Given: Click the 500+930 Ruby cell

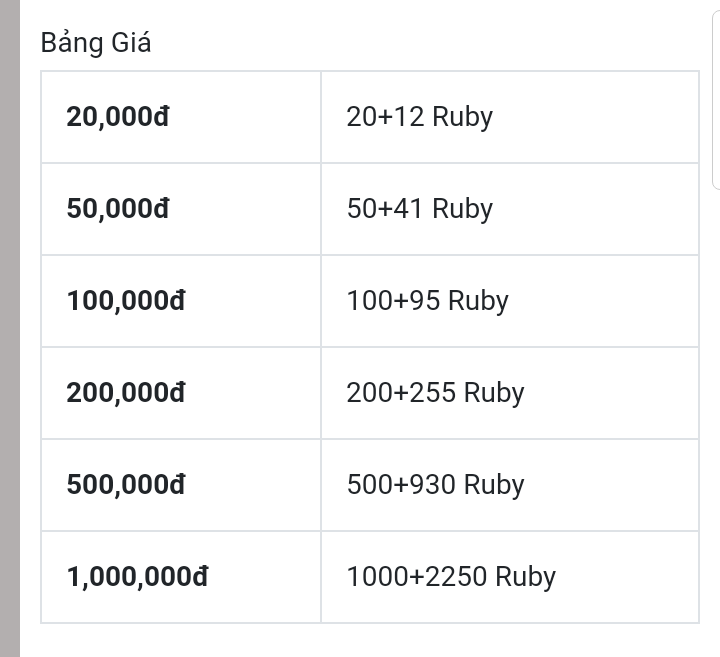Looking at the screenshot, I should (x=510, y=485).
